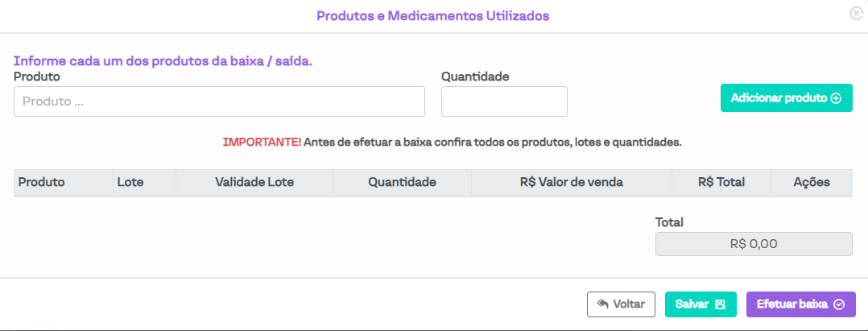Click the checkmark icon on Efetuar baixa
Image resolution: width=868 pixels, height=331 pixels.
click(x=839, y=304)
